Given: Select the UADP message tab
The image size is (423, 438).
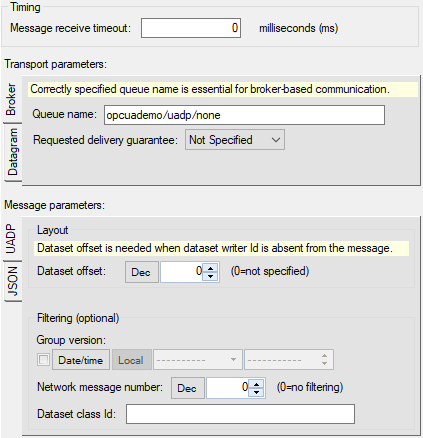Looking at the screenshot, I should click(x=11, y=239).
